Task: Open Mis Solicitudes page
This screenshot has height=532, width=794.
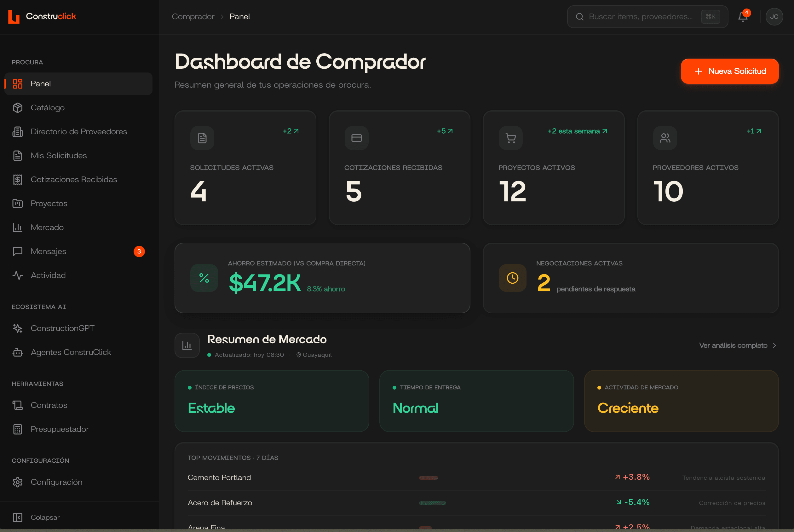Action: (78, 155)
